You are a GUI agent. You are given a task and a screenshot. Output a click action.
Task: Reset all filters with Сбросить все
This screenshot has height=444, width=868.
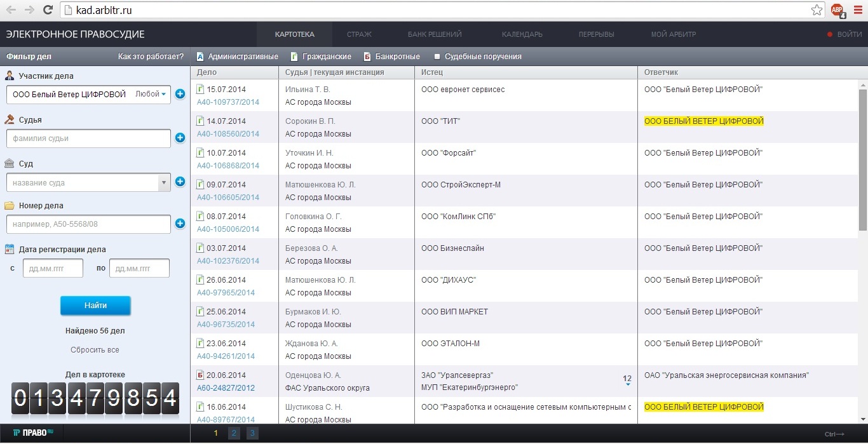pos(95,350)
